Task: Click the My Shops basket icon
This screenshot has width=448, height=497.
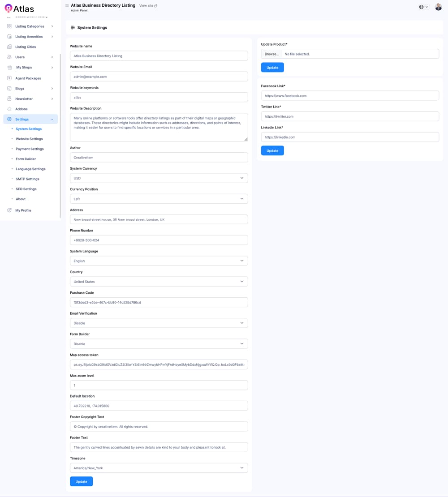Action: click(9, 68)
